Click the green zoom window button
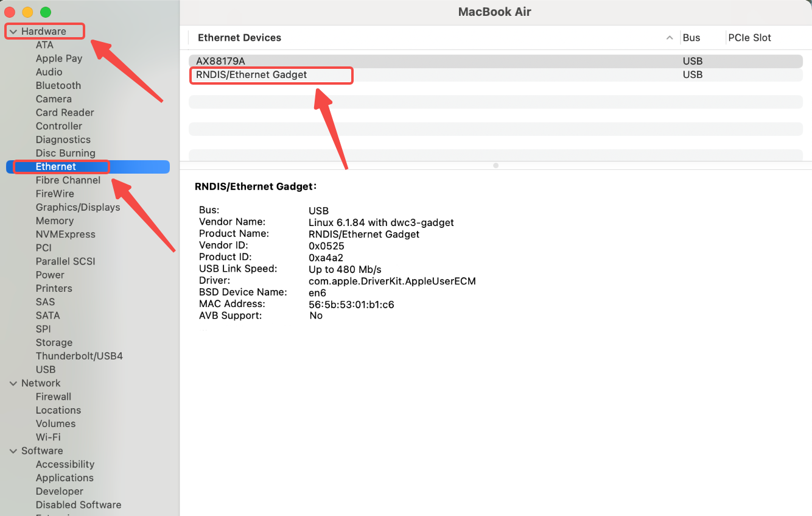Viewport: 812px width, 516px height. click(x=46, y=12)
